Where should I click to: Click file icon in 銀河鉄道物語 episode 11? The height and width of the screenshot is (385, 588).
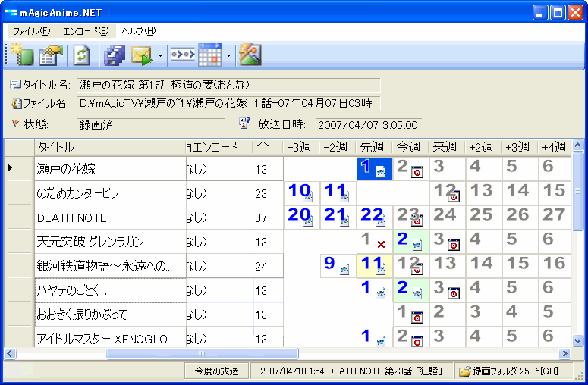[x=381, y=269]
